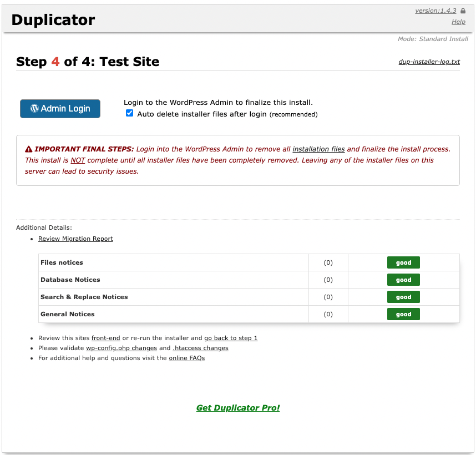Click the (recommended) text
Image resolution: width=476 pixels, height=455 pixels.
pyautogui.click(x=293, y=114)
